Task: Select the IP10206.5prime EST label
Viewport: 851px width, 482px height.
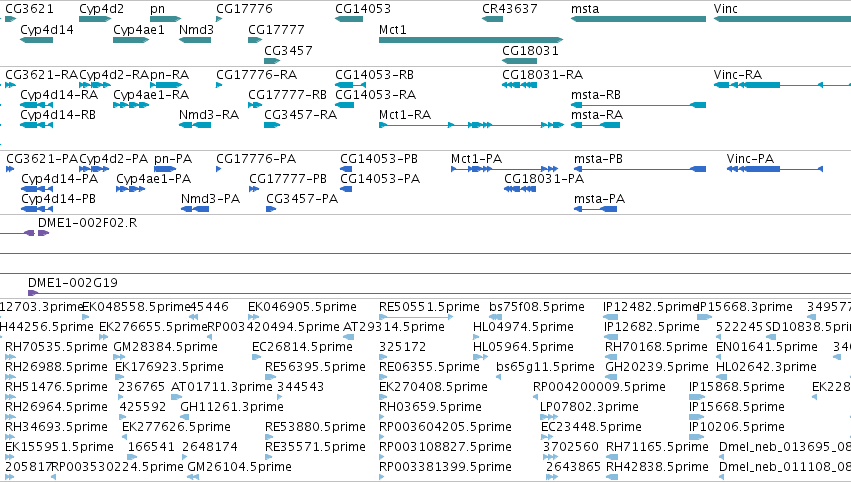Action: 737,427
